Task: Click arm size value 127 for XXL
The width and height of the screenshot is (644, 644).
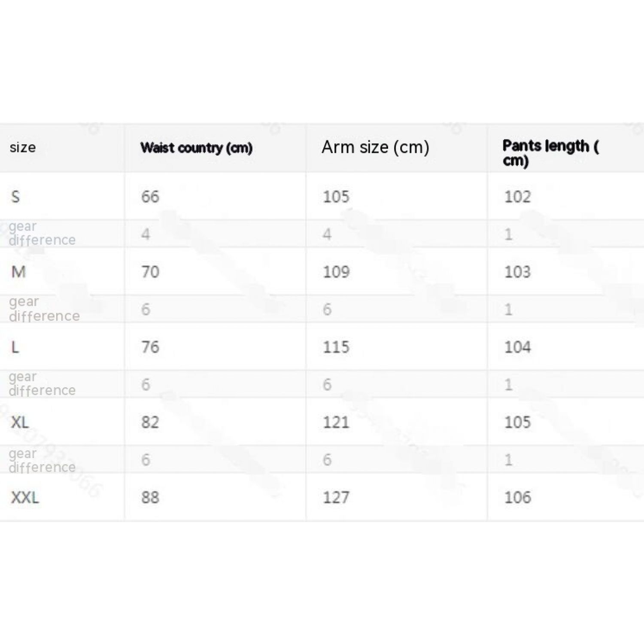Action: 336,498
